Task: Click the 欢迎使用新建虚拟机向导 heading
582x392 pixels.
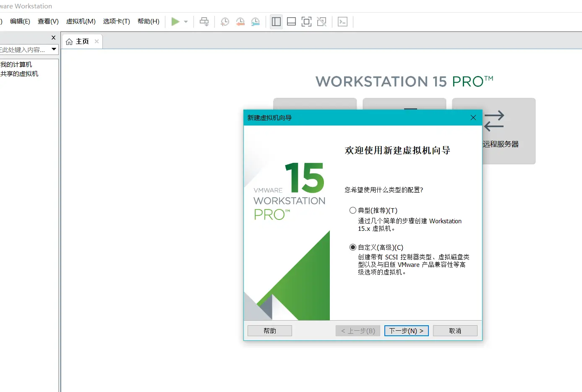Action: click(x=397, y=150)
